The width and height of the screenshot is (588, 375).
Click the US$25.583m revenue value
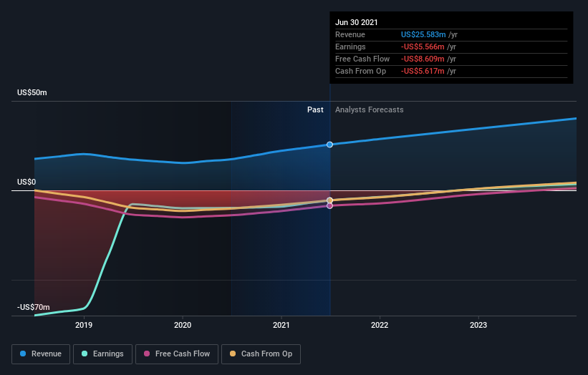[423, 34]
